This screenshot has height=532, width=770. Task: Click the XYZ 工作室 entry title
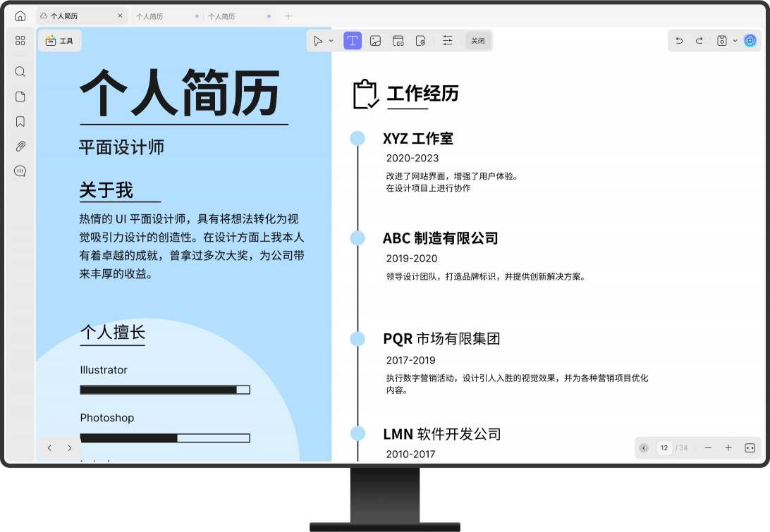[418, 138]
